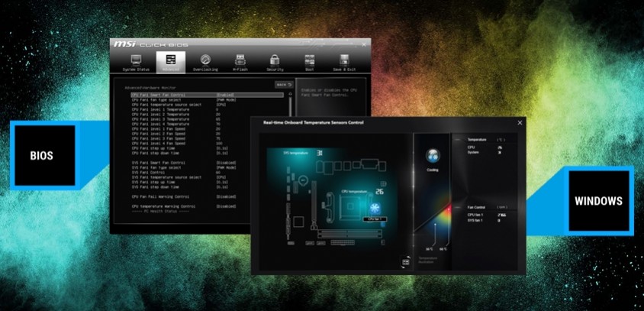This screenshot has height=311, width=644.
Task: Open the Security padlock icon
Action: (275, 61)
